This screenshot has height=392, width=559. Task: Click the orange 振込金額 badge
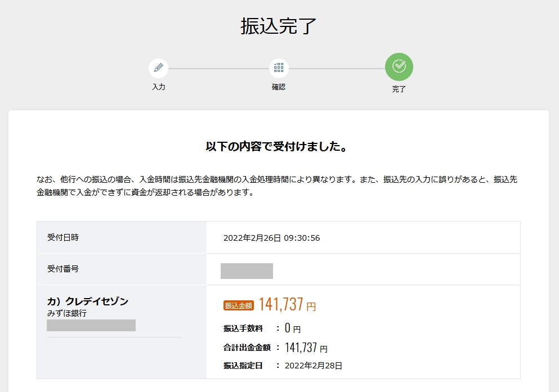(239, 305)
